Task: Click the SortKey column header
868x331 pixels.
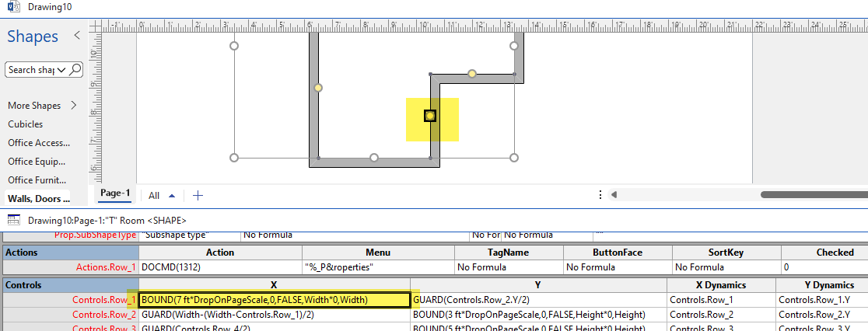Action: click(x=726, y=253)
